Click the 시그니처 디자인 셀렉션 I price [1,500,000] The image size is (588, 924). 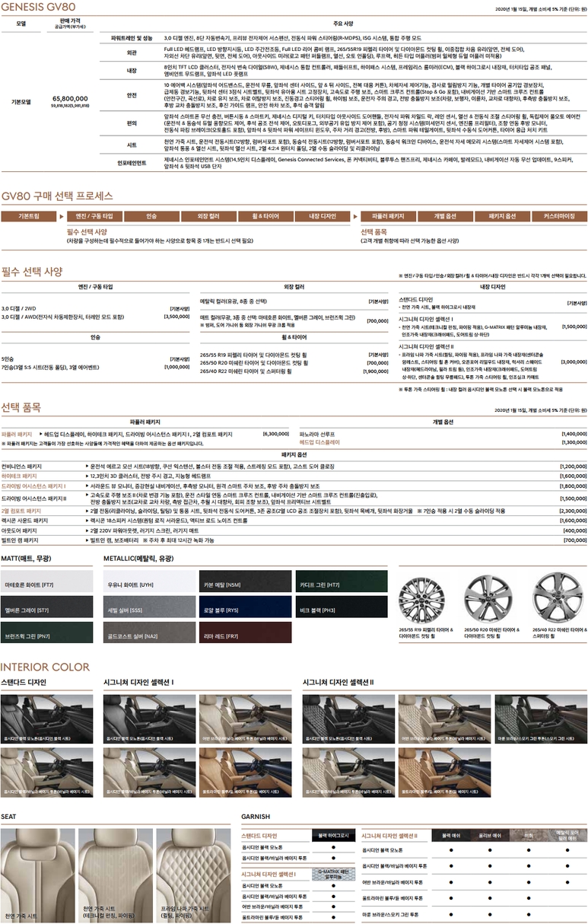click(x=574, y=326)
